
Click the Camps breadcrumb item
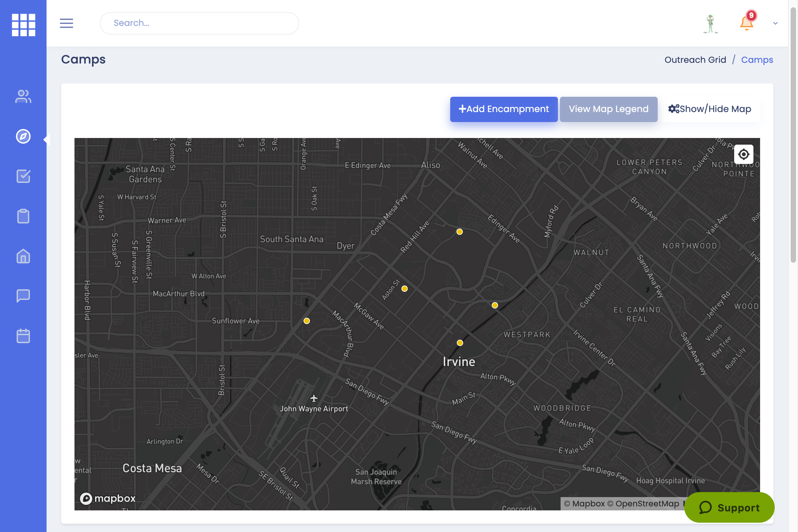coord(757,60)
